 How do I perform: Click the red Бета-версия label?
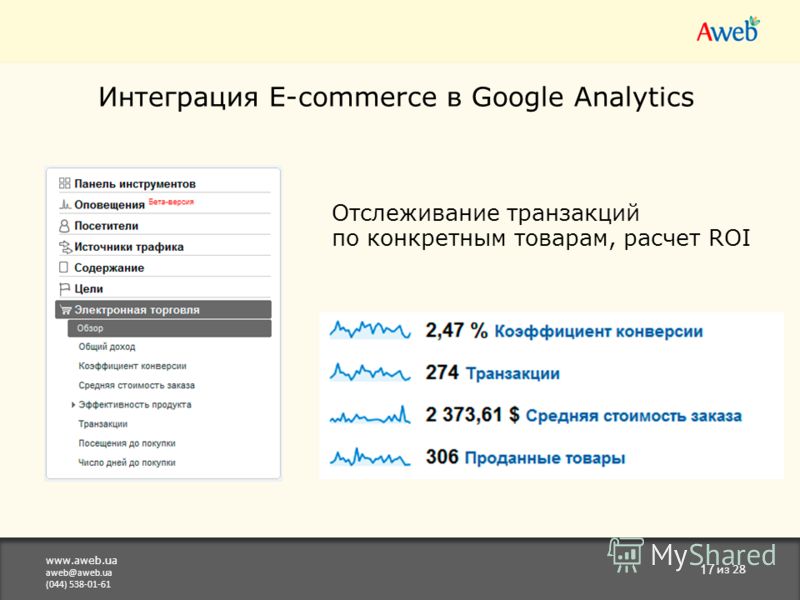click(171, 202)
